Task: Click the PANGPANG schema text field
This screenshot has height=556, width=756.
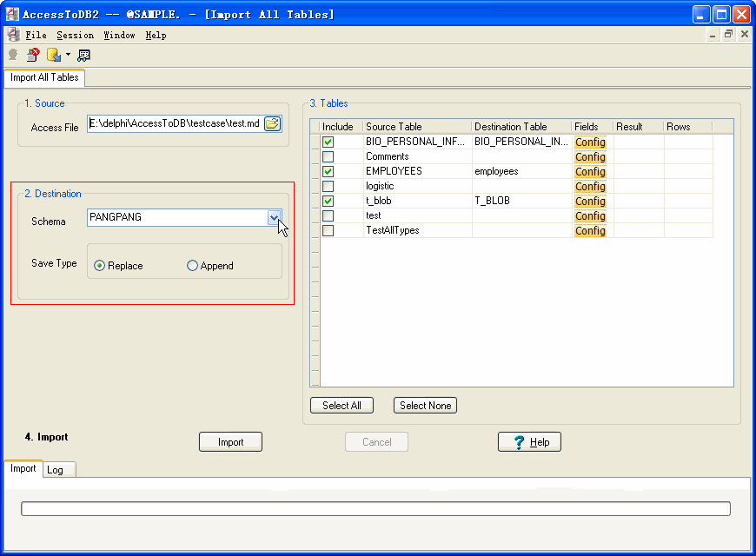Action: pyautogui.click(x=177, y=217)
